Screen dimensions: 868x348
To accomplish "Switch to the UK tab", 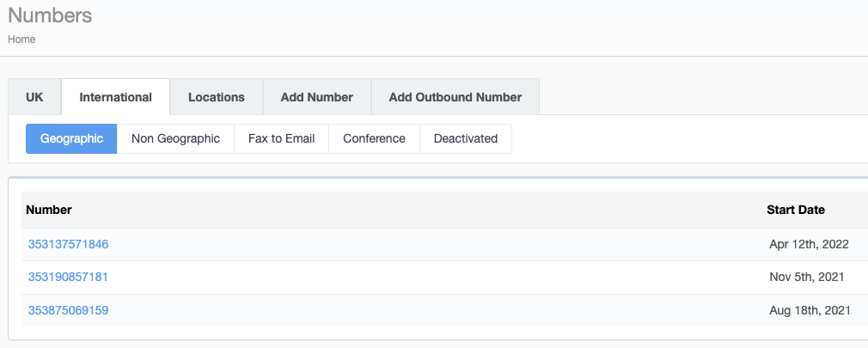I will pyautogui.click(x=34, y=97).
